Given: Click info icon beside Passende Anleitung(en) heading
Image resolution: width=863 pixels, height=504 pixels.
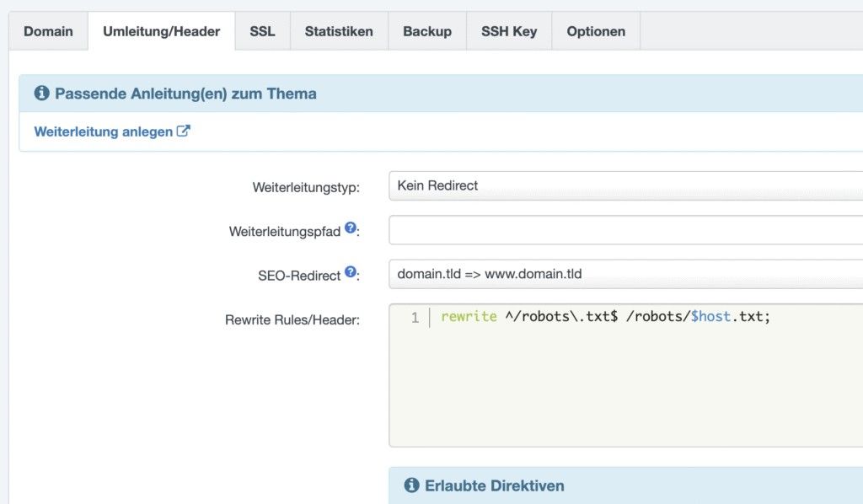Looking at the screenshot, I should [42, 94].
